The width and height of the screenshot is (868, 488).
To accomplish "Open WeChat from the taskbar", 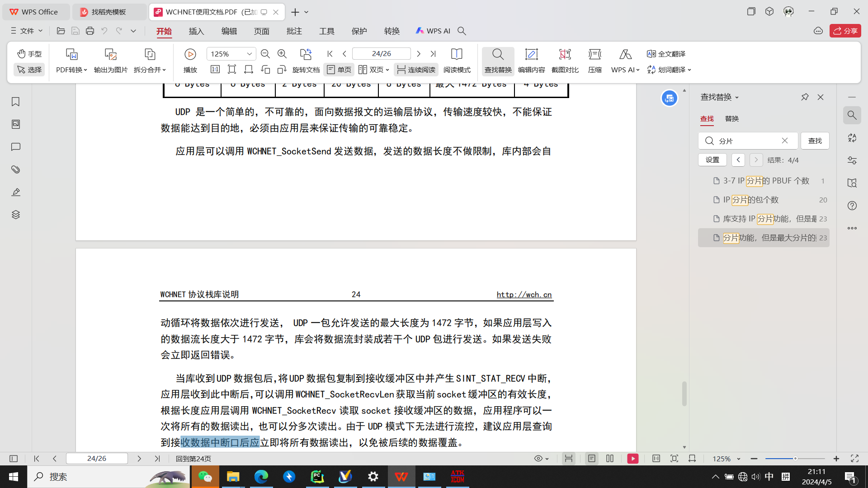I will (205, 477).
